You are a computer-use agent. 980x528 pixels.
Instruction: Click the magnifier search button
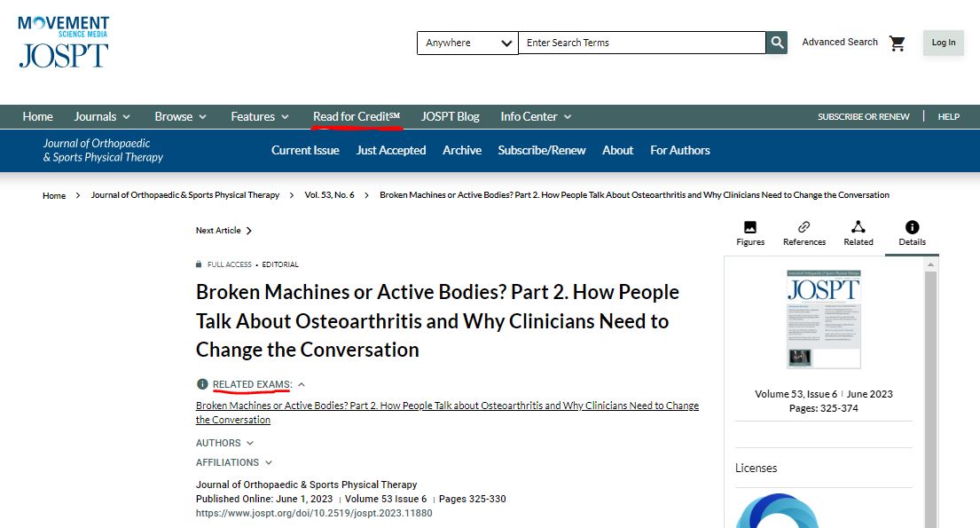coord(777,43)
